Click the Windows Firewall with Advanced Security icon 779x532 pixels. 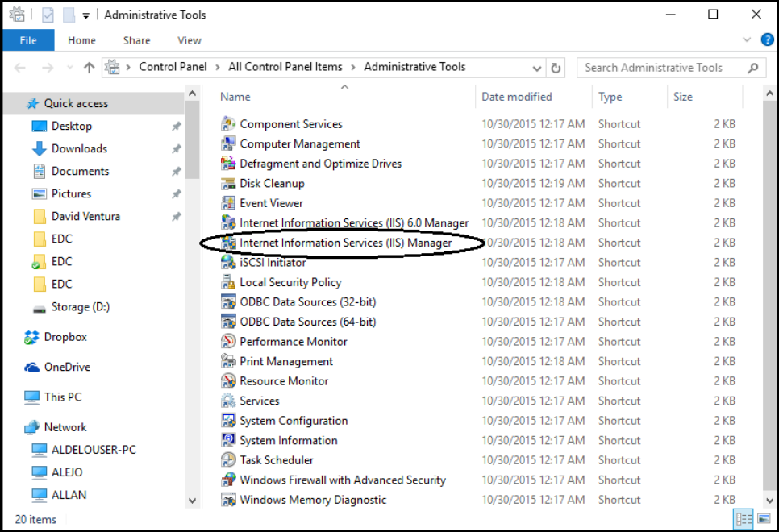(x=228, y=480)
